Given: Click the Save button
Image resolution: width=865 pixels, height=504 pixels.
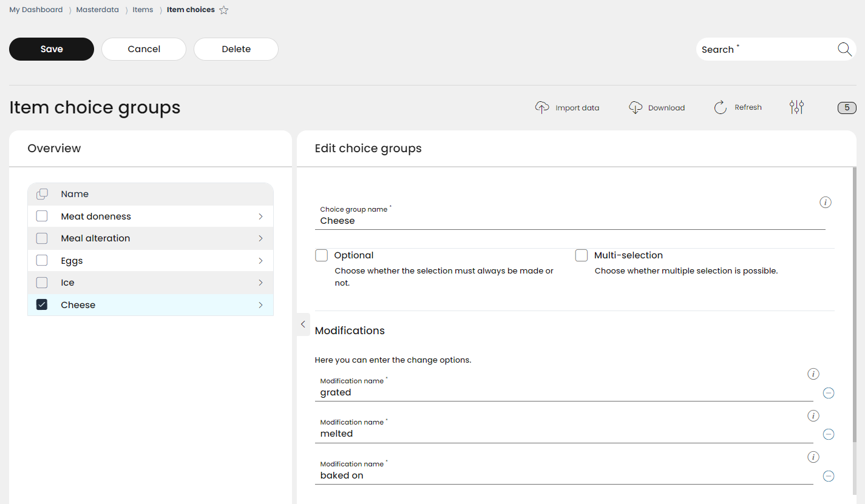Looking at the screenshot, I should tap(52, 49).
